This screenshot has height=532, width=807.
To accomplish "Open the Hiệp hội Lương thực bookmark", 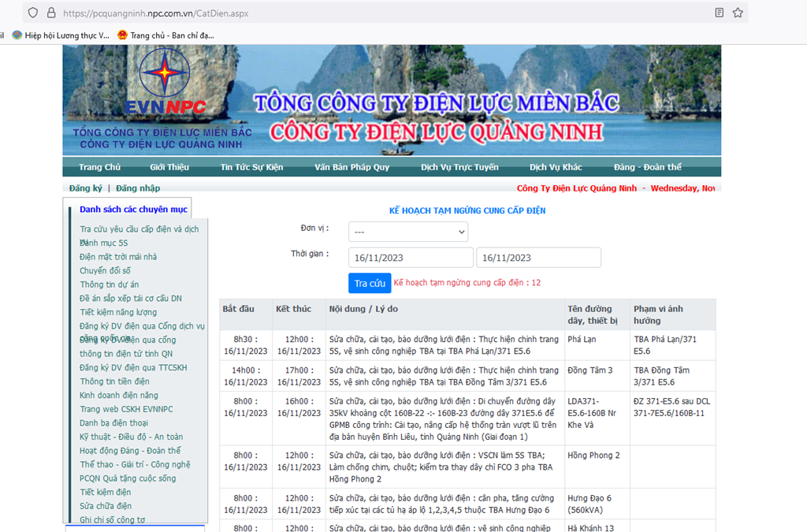I will pos(61,35).
